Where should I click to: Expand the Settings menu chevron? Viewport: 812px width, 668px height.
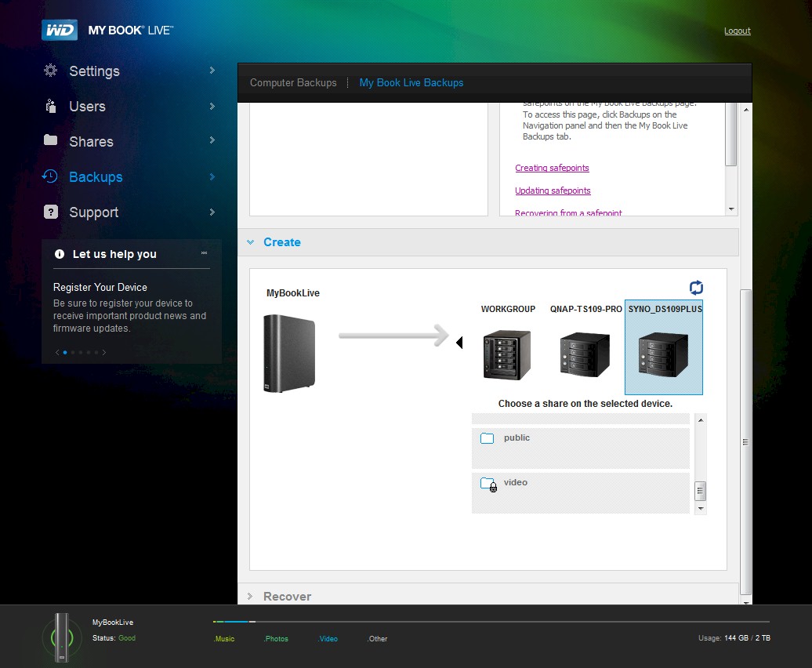coord(212,70)
